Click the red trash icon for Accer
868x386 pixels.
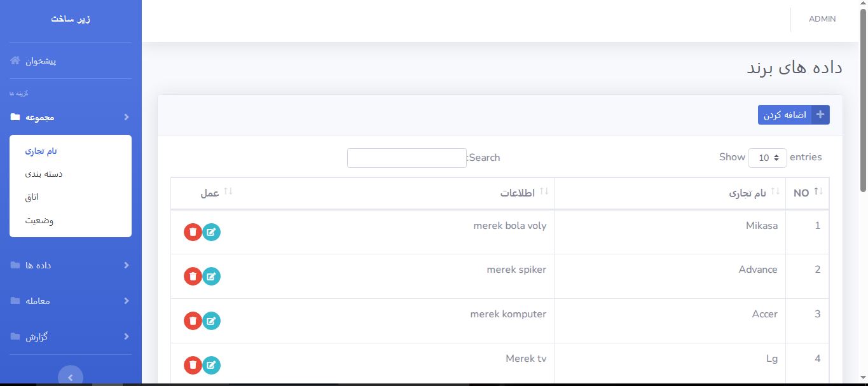pyautogui.click(x=193, y=321)
